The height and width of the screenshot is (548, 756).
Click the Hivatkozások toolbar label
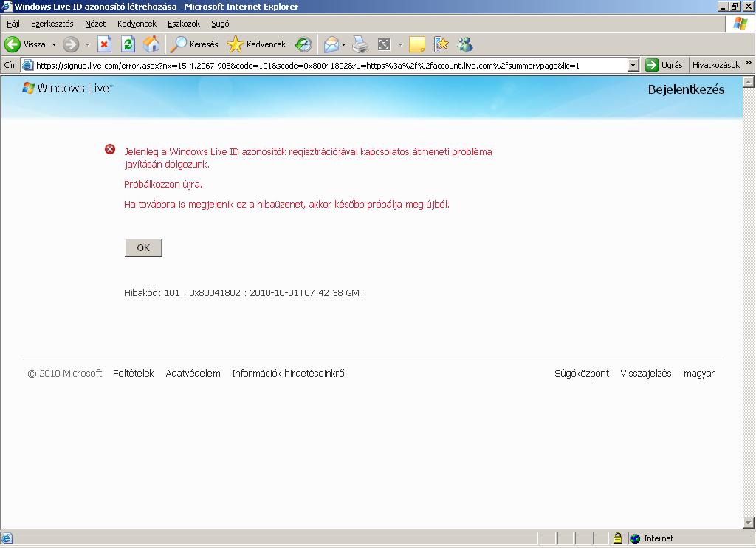pyautogui.click(x=715, y=65)
